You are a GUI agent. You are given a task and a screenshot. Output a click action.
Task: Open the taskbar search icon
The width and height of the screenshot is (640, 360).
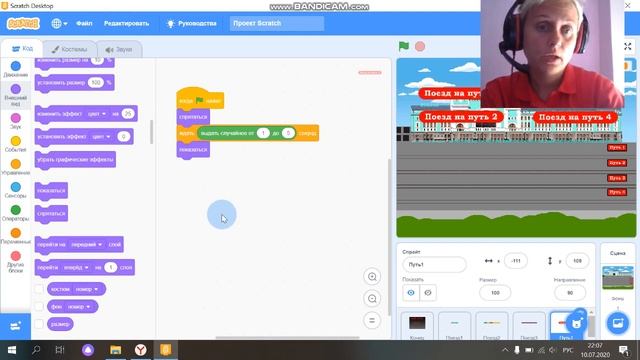[36, 350]
